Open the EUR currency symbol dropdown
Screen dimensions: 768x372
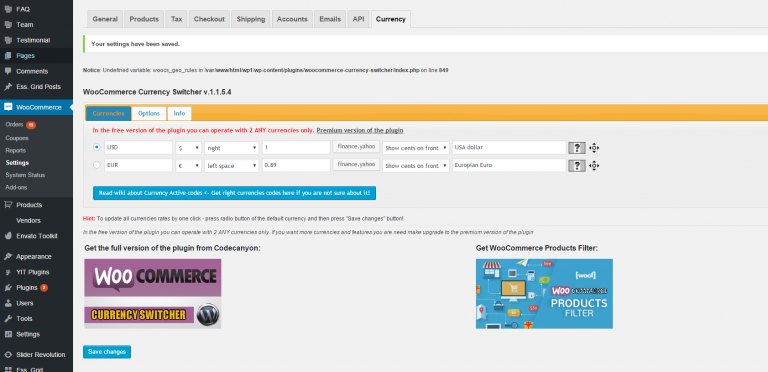(x=189, y=165)
